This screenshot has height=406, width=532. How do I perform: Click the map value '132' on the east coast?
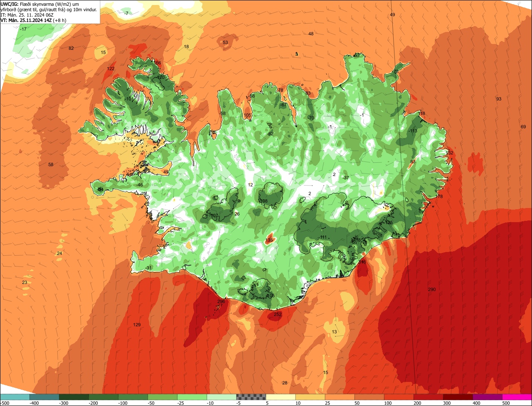[449, 153]
